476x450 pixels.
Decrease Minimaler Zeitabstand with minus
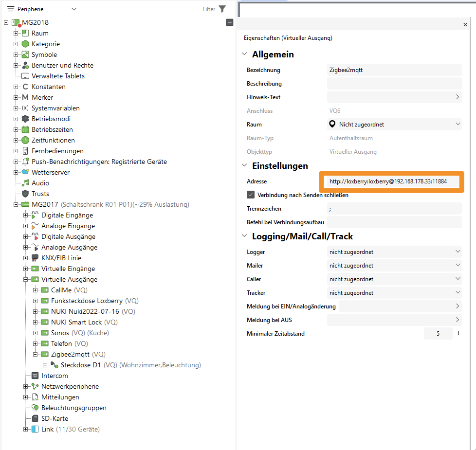(418, 333)
